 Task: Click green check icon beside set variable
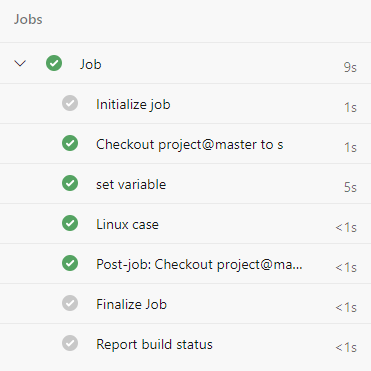pos(70,183)
